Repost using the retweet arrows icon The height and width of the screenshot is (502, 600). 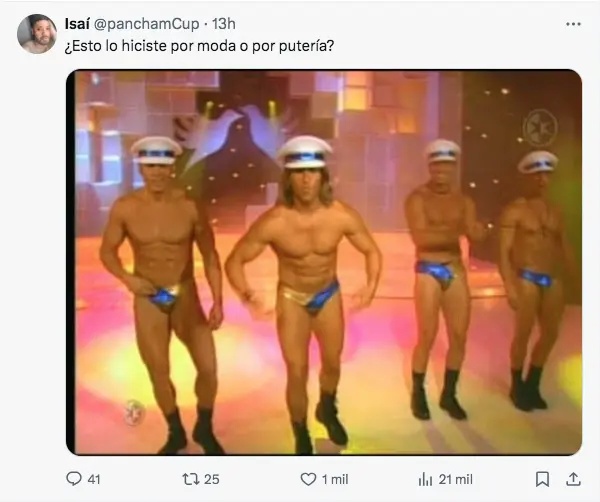[x=191, y=479]
